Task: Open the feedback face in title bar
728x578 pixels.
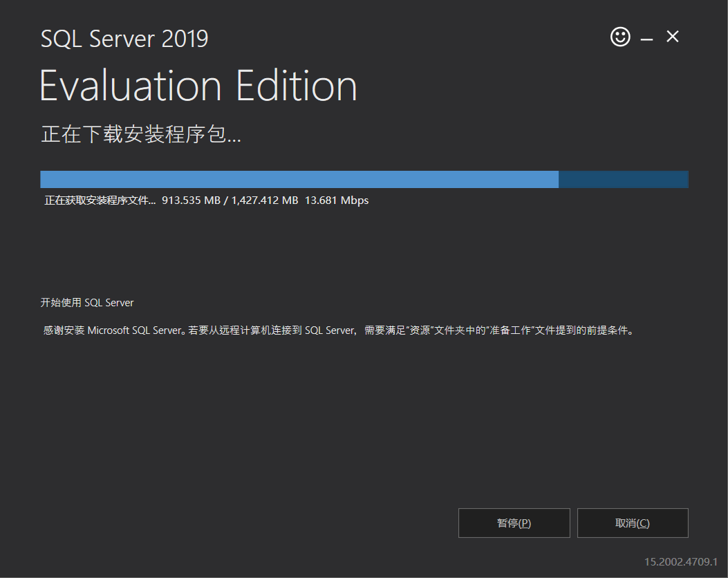Action: (x=620, y=37)
